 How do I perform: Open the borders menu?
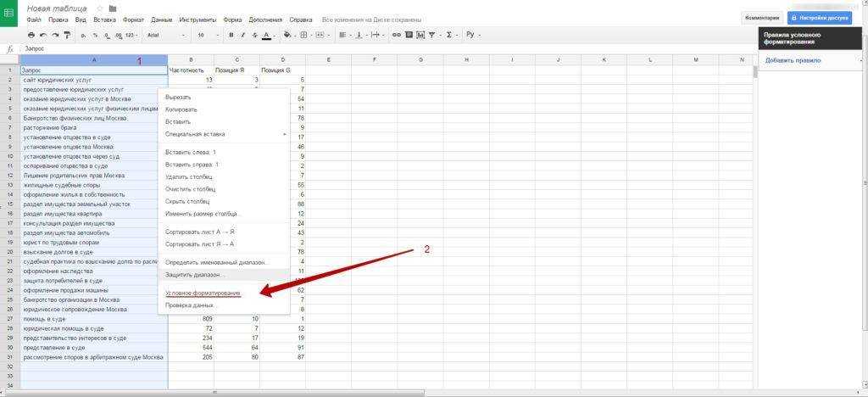point(304,35)
